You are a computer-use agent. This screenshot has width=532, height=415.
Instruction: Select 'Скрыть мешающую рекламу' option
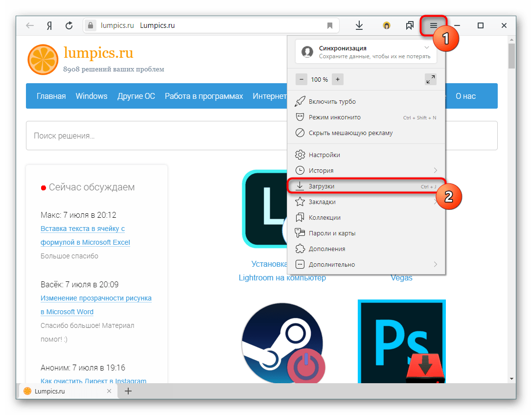pyautogui.click(x=350, y=133)
